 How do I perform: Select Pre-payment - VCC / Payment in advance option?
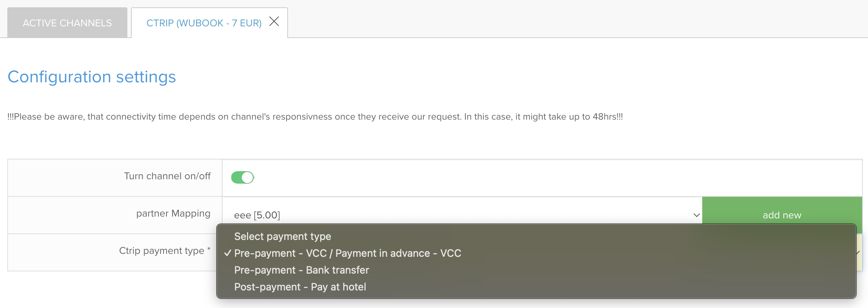(x=348, y=253)
